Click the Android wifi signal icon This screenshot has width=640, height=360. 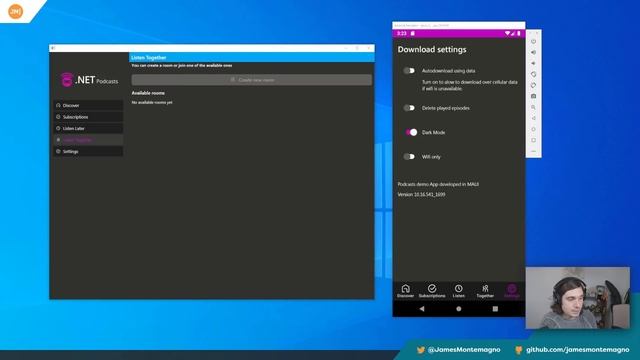click(x=507, y=33)
